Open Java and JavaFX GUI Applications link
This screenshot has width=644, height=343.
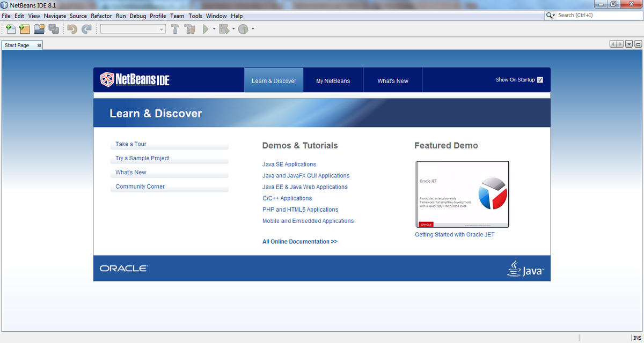pyautogui.click(x=306, y=176)
